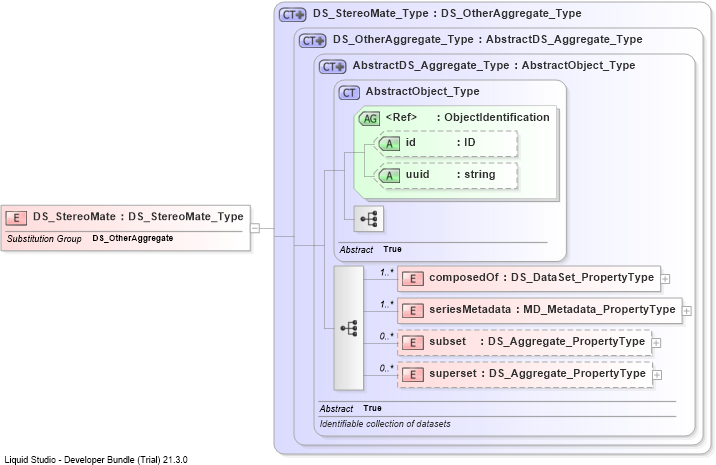716x465 pixels.
Task: Click the 0..* cardinality of subset
Action: (x=386, y=337)
